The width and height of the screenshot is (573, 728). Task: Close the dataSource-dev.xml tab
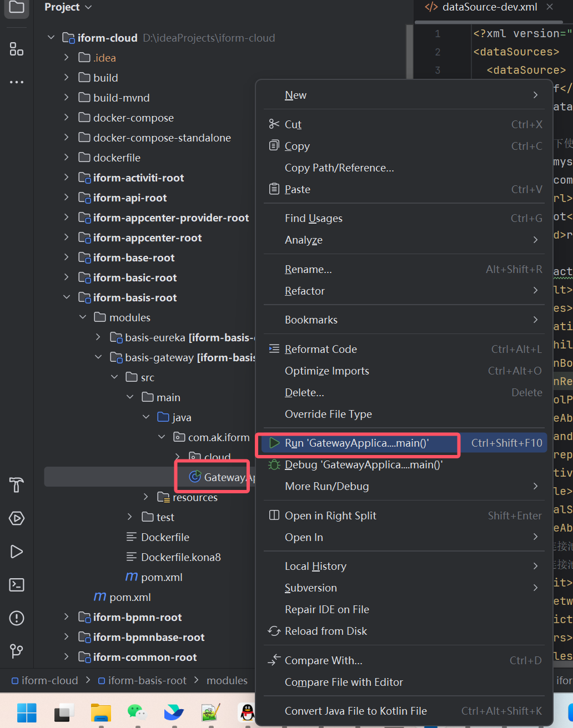coord(550,7)
